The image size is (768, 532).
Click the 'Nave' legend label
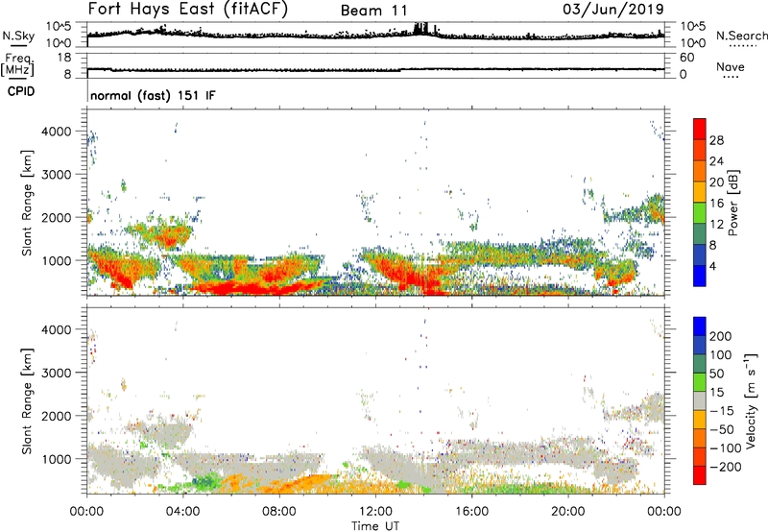pyautogui.click(x=730, y=66)
